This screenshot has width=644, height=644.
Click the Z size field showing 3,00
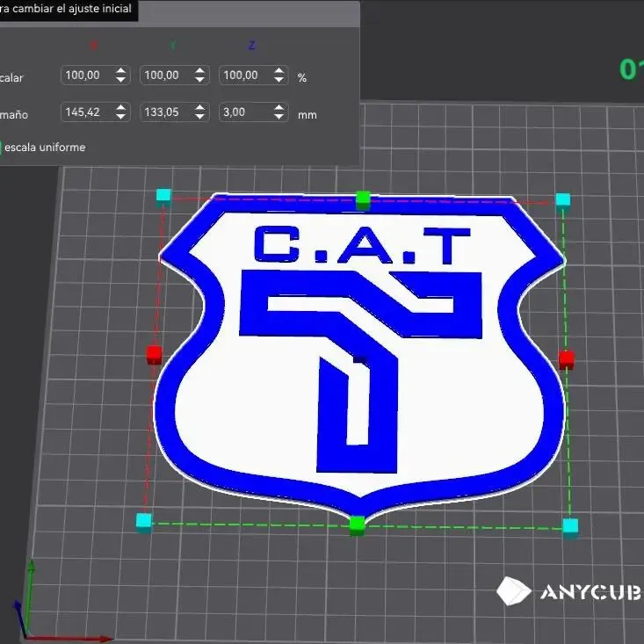pyautogui.click(x=254, y=112)
